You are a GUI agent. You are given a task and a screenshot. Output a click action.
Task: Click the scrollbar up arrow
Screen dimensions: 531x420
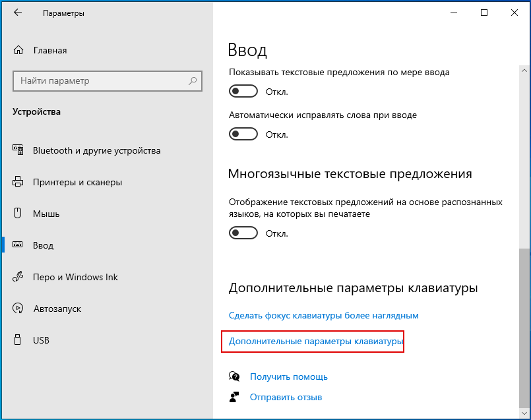click(524, 71)
